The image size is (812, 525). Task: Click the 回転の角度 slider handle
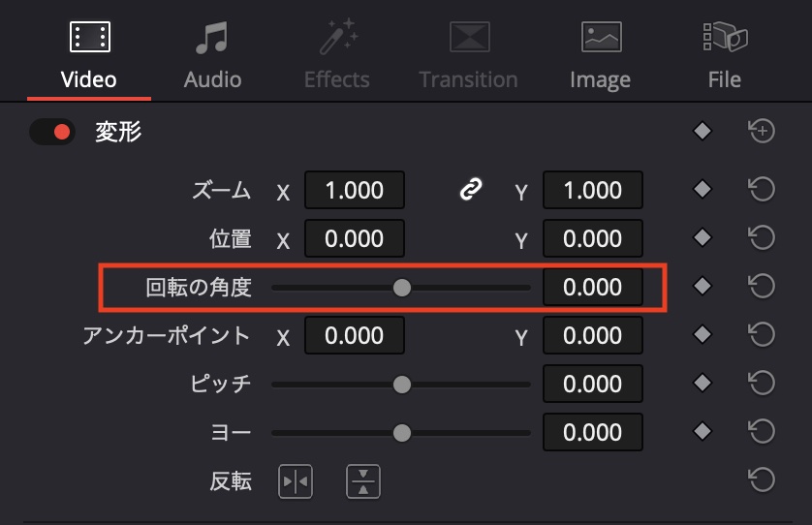[x=402, y=288]
